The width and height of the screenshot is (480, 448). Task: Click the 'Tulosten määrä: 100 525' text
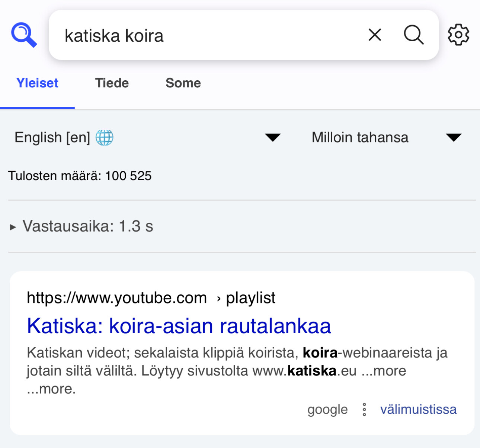[x=80, y=176]
